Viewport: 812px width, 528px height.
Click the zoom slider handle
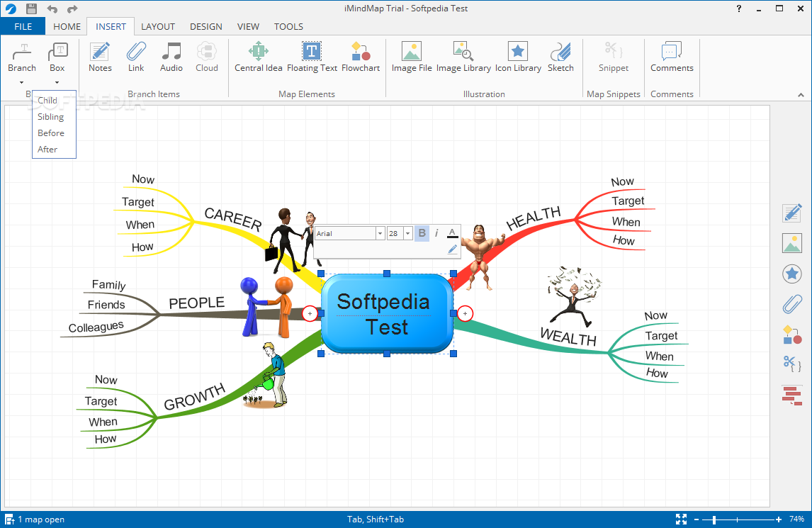(x=714, y=519)
